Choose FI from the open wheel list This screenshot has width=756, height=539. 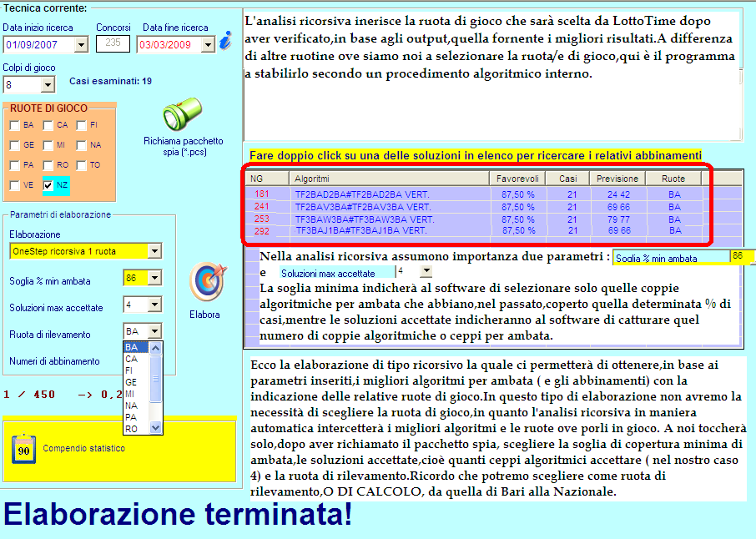[137, 370]
